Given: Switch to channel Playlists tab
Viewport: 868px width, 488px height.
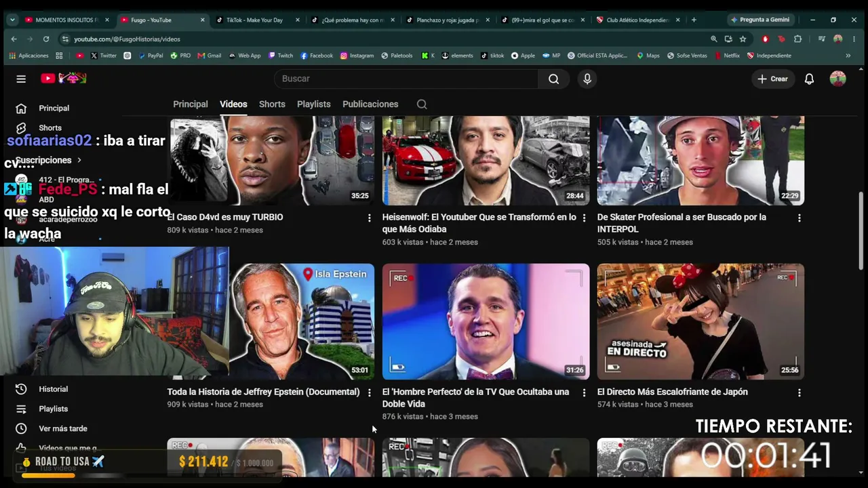Looking at the screenshot, I should tap(314, 104).
